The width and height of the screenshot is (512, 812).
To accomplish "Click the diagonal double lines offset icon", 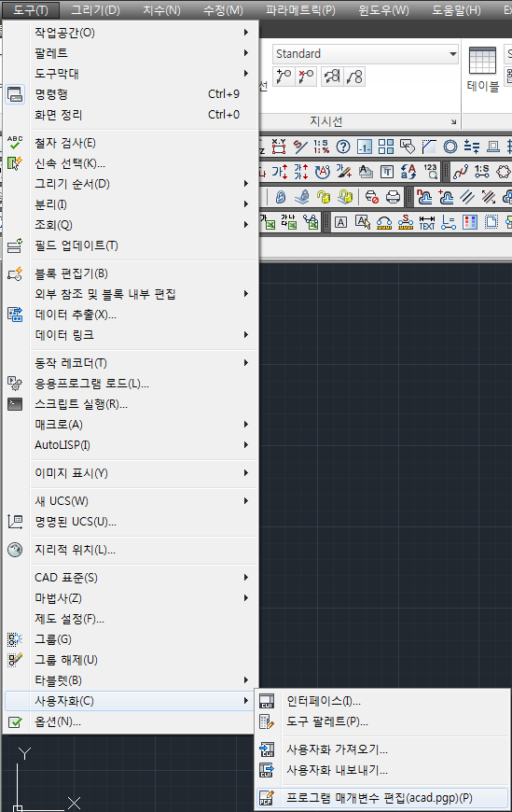I will pyautogui.click(x=467, y=197).
